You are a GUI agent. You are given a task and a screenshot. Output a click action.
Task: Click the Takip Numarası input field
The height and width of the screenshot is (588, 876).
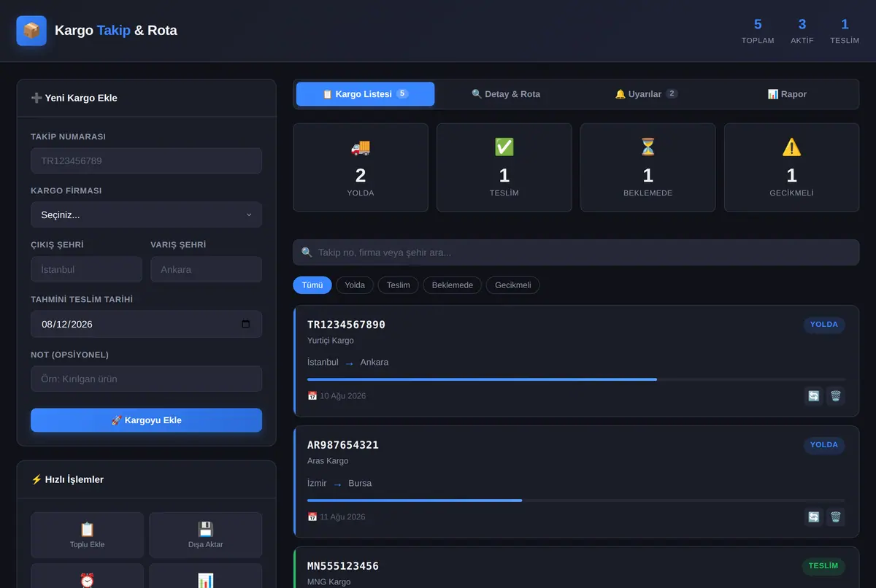pos(146,160)
